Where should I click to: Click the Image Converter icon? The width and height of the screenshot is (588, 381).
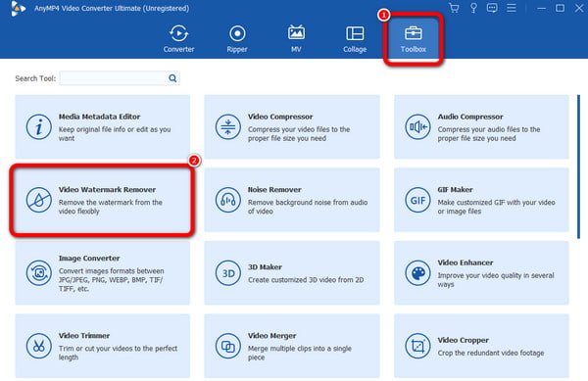click(38, 273)
